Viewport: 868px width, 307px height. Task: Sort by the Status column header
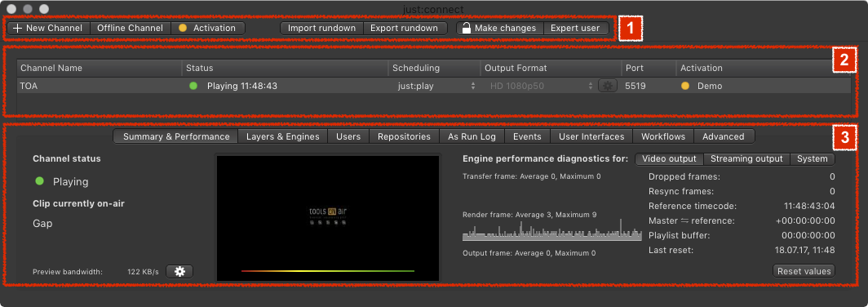coord(285,68)
